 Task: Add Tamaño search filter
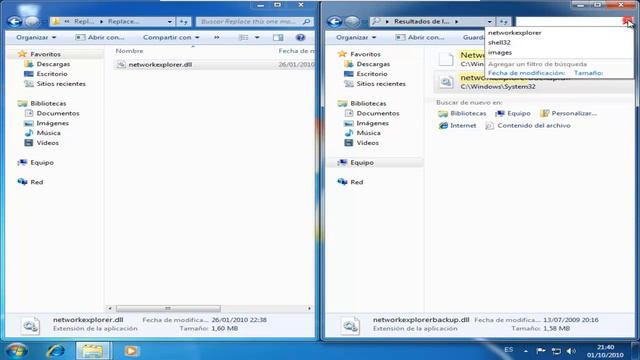coord(589,73)
